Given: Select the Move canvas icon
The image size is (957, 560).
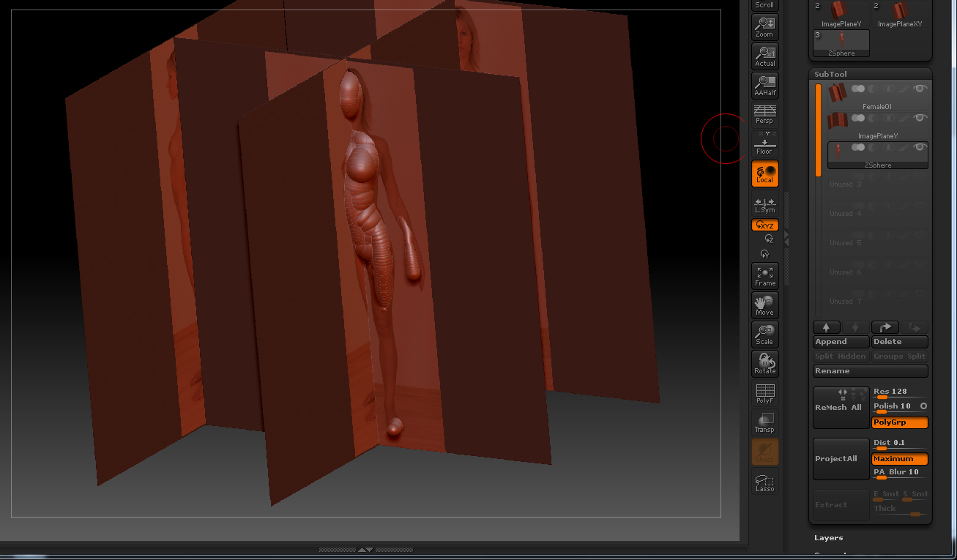Looking at the screenshot, I should 764,305.
